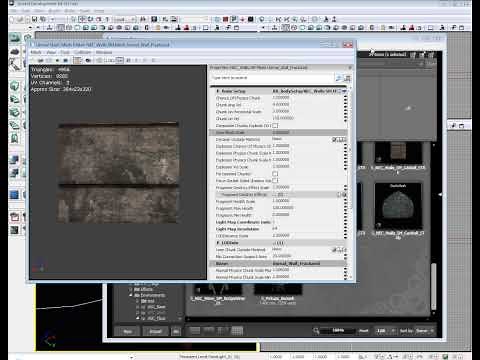Click the fractured wall mesh preview
The image size is (480, 360).
[118, 172]
